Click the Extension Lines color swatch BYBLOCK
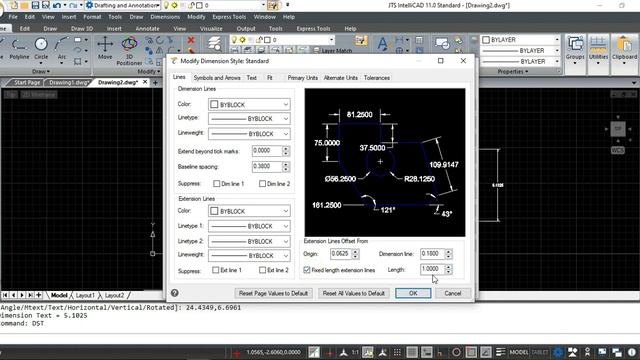The width and height of the screenshot is (640, 360). coord(214,211)
